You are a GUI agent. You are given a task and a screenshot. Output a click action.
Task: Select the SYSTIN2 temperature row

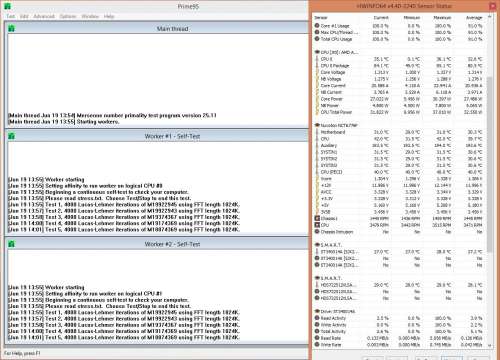[x=400, y=159]
